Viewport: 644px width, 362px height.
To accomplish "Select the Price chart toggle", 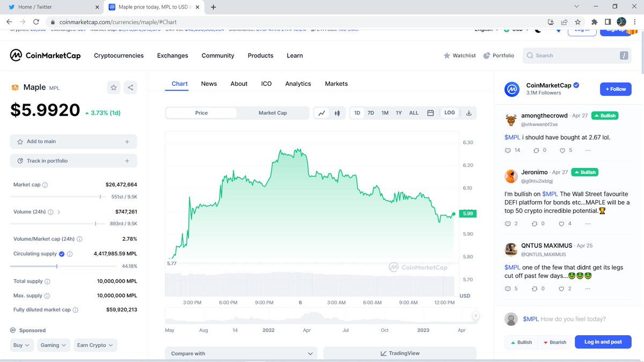I will 201,113.
